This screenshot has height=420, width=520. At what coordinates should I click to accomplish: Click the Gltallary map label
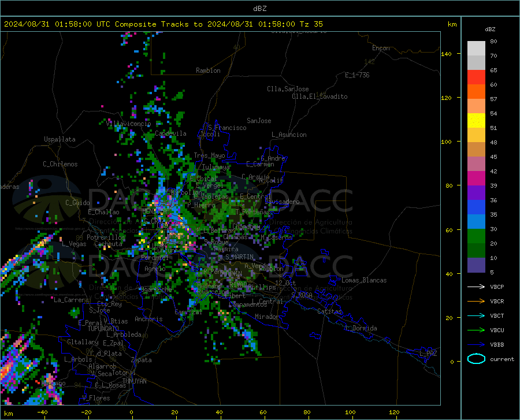pos(83,342)
